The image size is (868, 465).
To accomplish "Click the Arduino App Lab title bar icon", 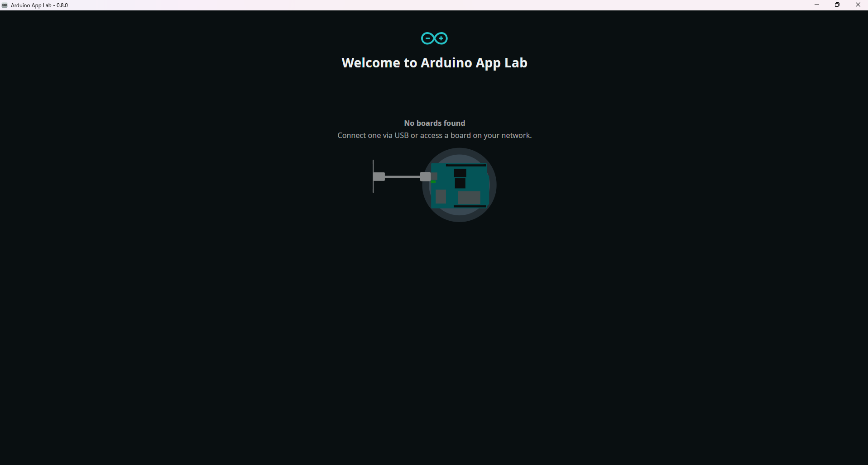I will click(x=5, y=5).
